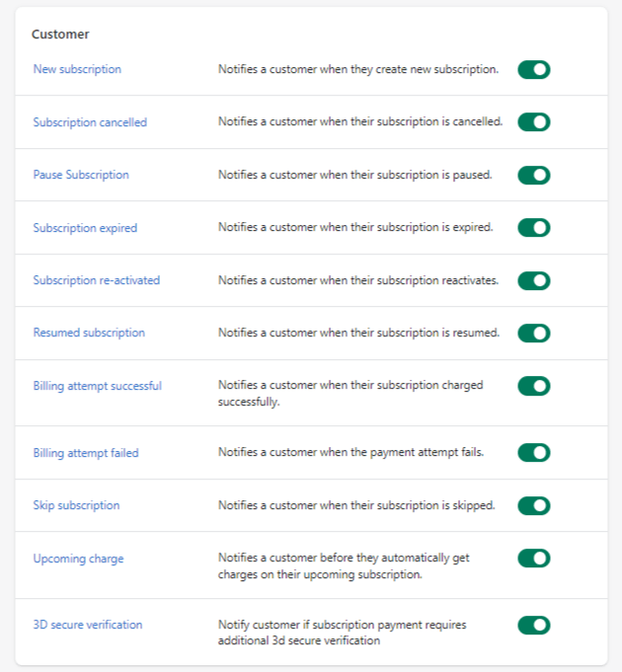Switch off Resumed subscription notification
Image resolution: width=622 pixels, height=672 pixels.
click(533, 333)
